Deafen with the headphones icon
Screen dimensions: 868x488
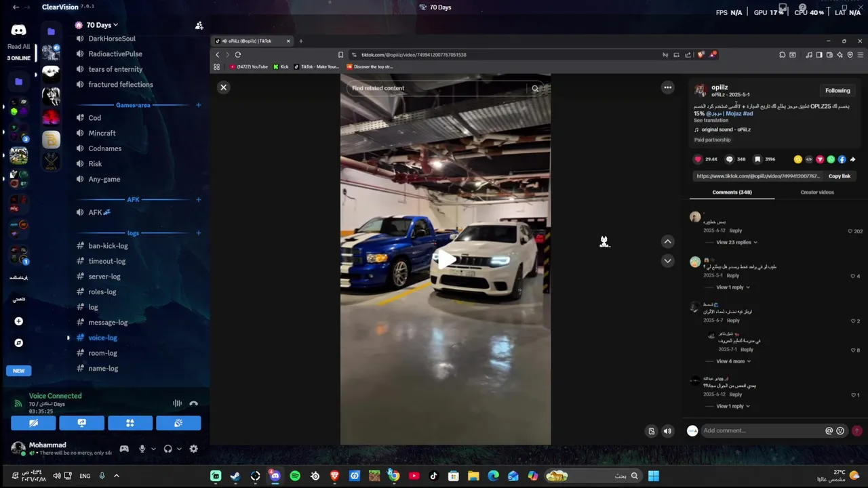(x=167, y=449)
